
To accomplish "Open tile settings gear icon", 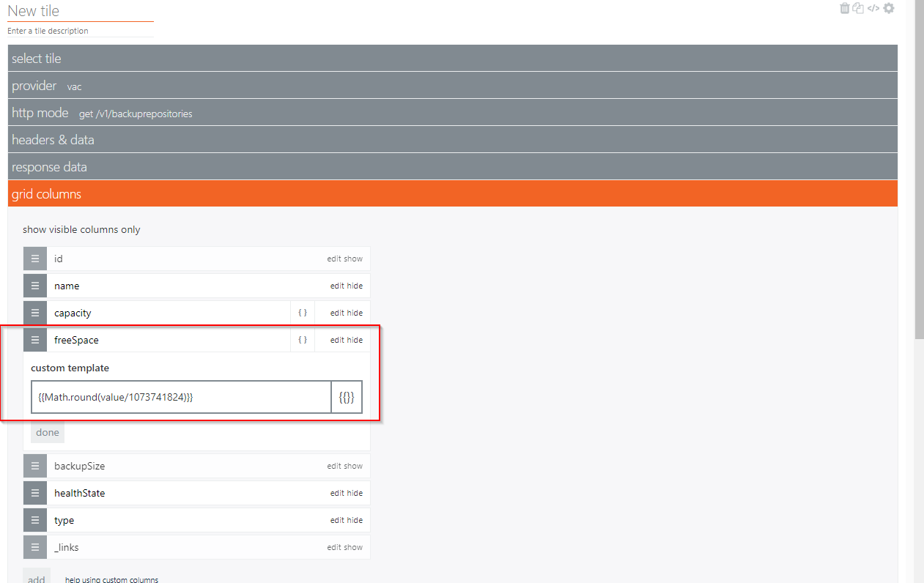I will [x=889, y=8].
